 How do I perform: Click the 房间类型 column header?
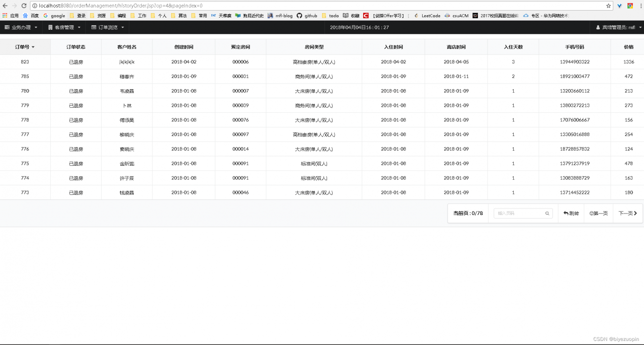[314, 47]
